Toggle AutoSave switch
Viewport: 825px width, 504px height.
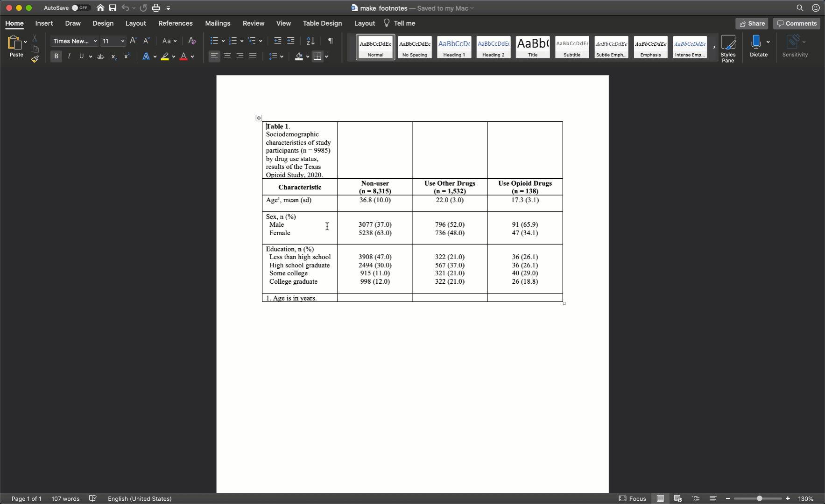pyautogui.click(x=80, y=8)
